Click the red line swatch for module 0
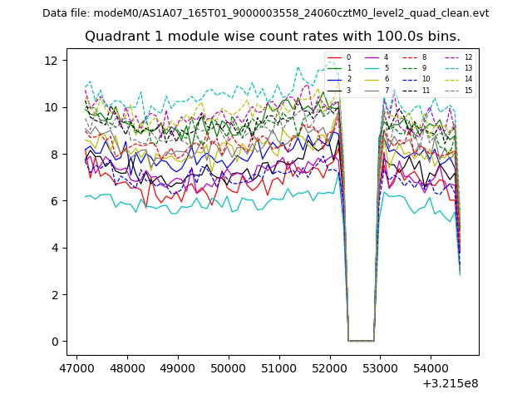The height and width of the screenshot is (399, 532). point(334,57)
